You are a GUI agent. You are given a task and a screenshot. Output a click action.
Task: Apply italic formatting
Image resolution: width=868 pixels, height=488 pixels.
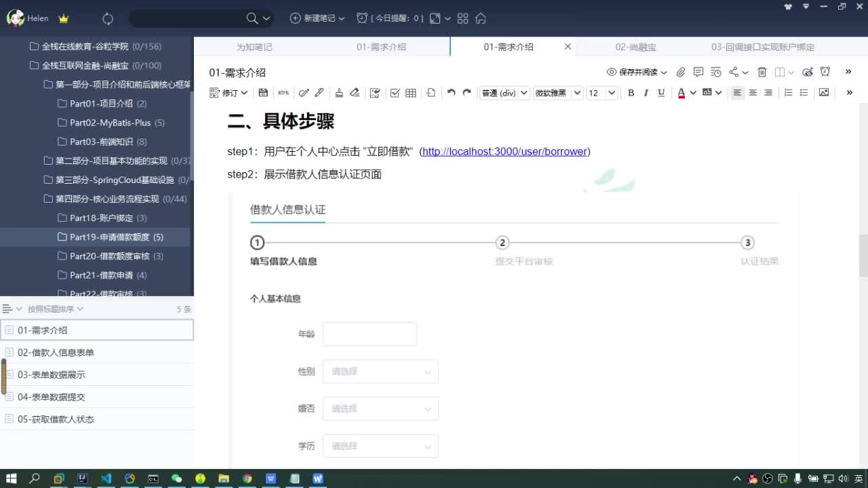[646, 93]
